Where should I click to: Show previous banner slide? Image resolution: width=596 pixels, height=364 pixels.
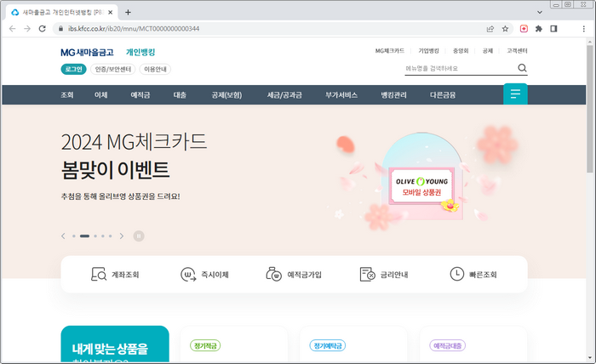pos(63,236)
